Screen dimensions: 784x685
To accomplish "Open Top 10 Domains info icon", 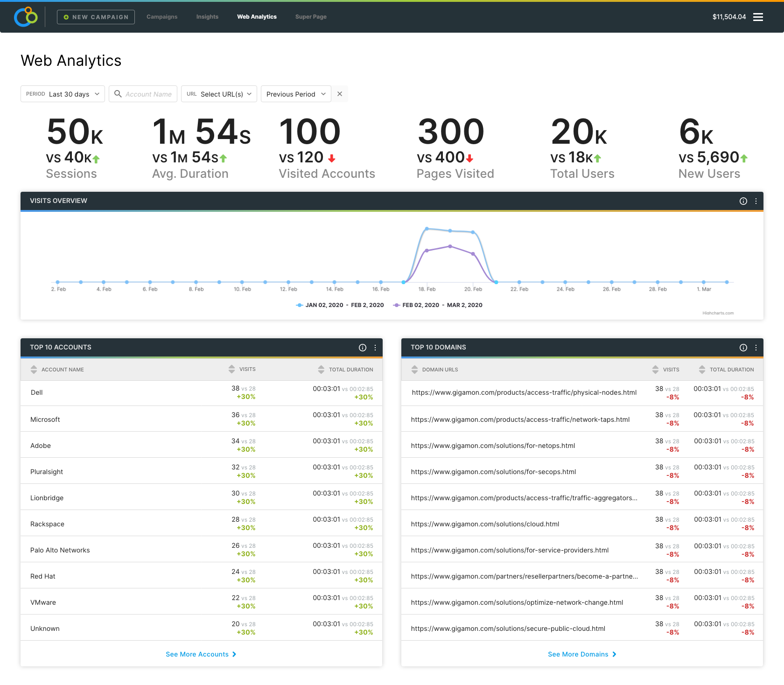I will point(743,348).
